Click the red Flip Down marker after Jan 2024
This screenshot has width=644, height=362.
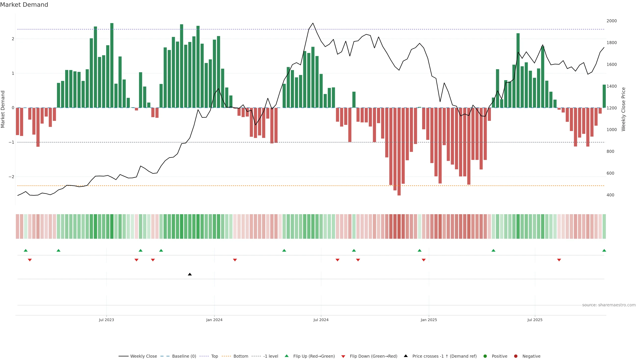coord(235,260)
